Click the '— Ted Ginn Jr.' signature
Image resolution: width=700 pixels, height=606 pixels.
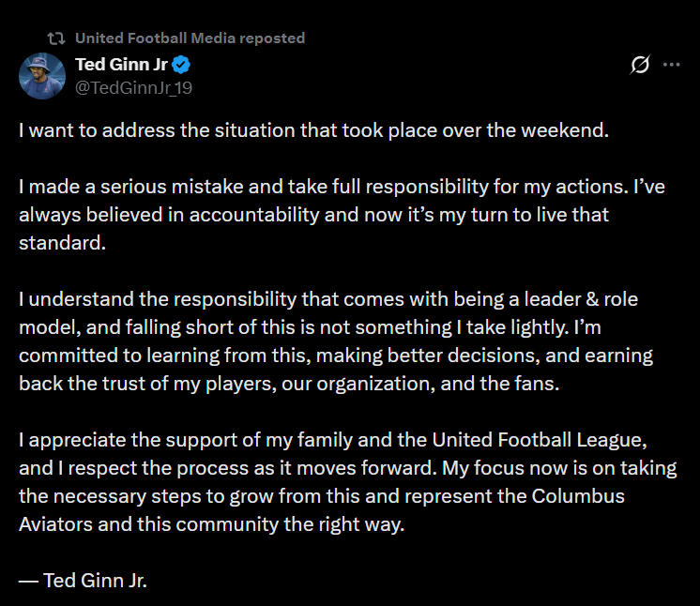[84, 580]
